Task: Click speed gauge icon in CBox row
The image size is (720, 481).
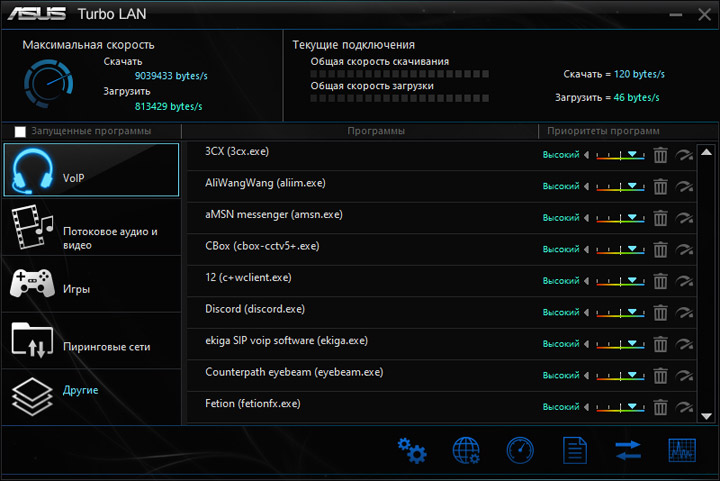Action: (x=684, y=250)
